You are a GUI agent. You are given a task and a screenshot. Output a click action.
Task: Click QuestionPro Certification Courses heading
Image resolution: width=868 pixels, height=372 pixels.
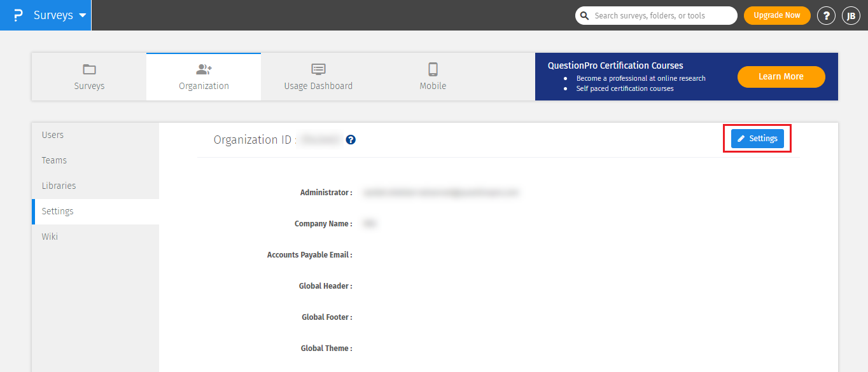coord(615,65)
